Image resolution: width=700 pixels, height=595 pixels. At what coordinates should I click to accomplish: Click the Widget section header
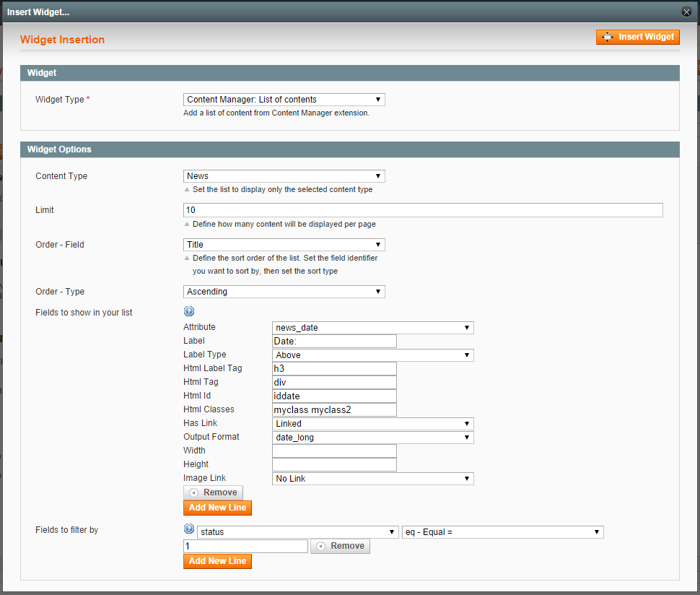(350, 73)
